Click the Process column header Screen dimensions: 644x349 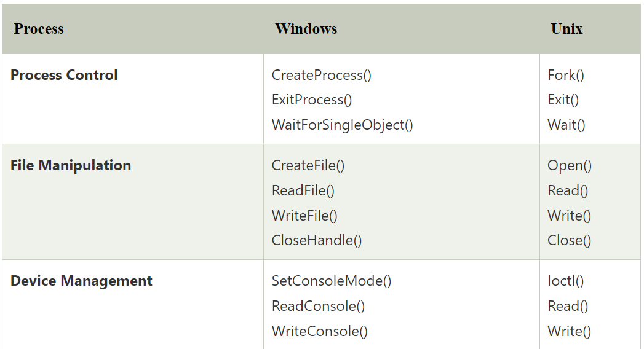coord(39,29)
